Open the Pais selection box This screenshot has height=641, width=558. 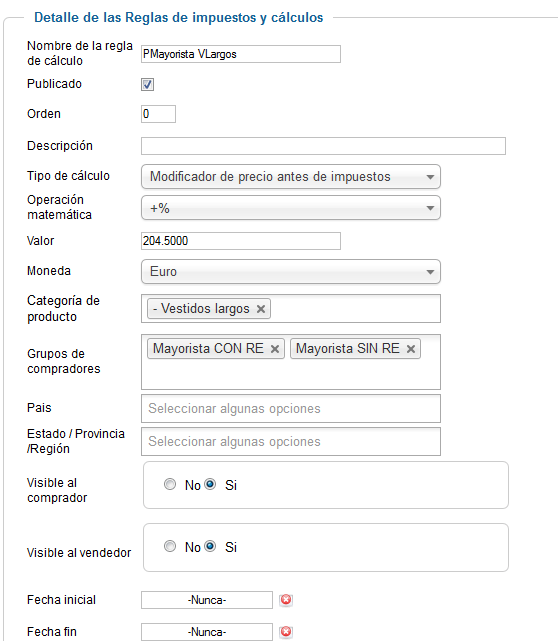[291, 408]
